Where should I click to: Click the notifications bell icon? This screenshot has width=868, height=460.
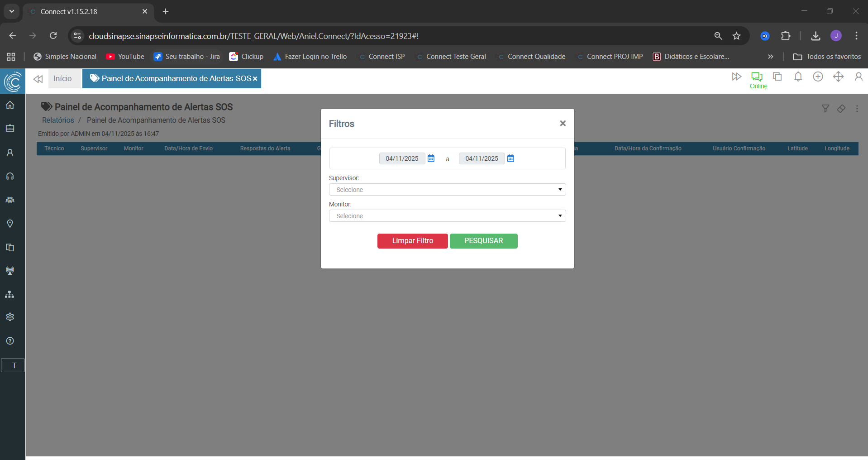point(798,77)
